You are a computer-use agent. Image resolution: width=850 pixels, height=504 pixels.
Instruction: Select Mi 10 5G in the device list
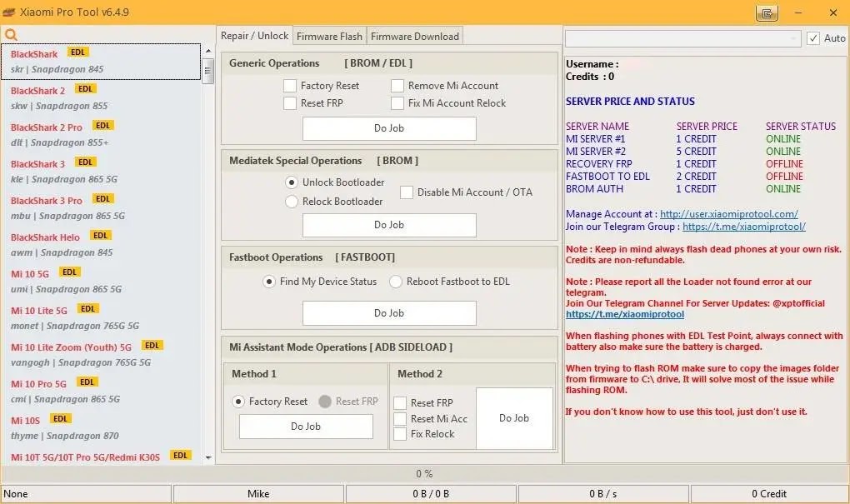click(101, 282)
